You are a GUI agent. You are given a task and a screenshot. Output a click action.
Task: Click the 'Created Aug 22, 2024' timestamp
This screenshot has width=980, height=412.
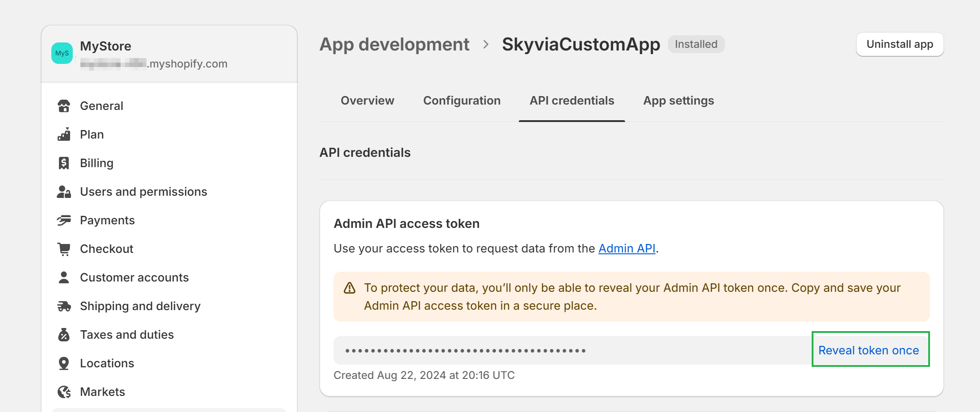424,375
